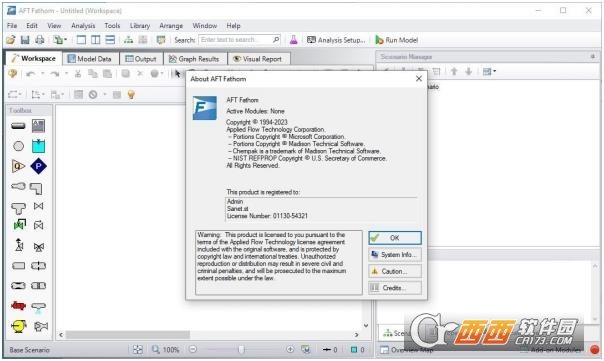Open the File menu
Viewport: 604px width, 361px height.
(x=12, y=25)
